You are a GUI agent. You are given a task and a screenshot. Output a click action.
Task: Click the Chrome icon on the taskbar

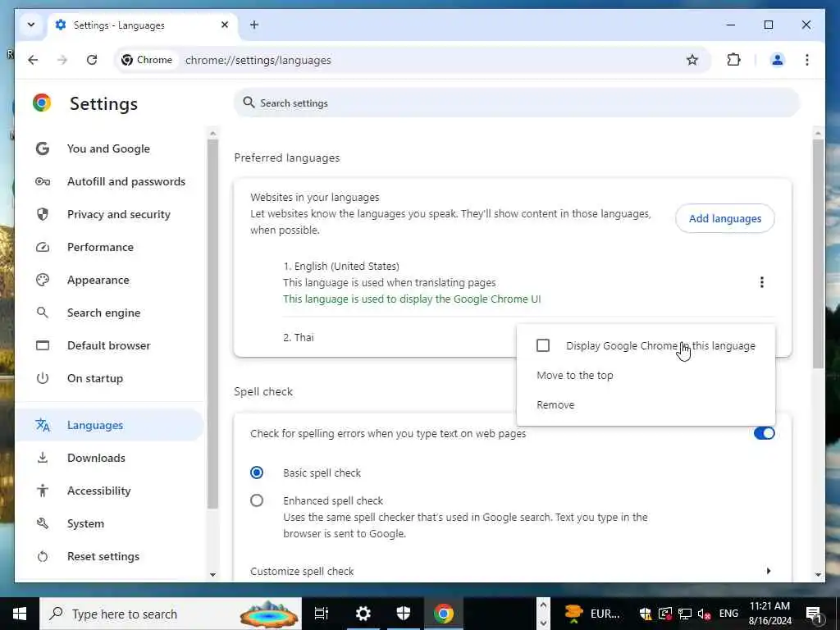(x=444, y=614)
